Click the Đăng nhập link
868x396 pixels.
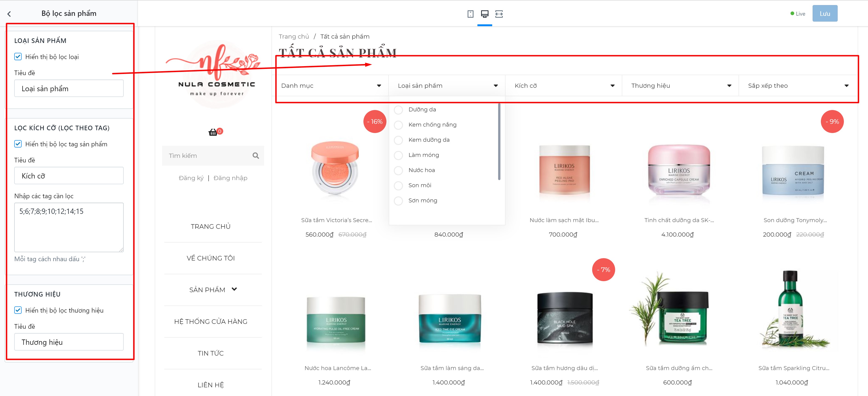pos(231,178)
